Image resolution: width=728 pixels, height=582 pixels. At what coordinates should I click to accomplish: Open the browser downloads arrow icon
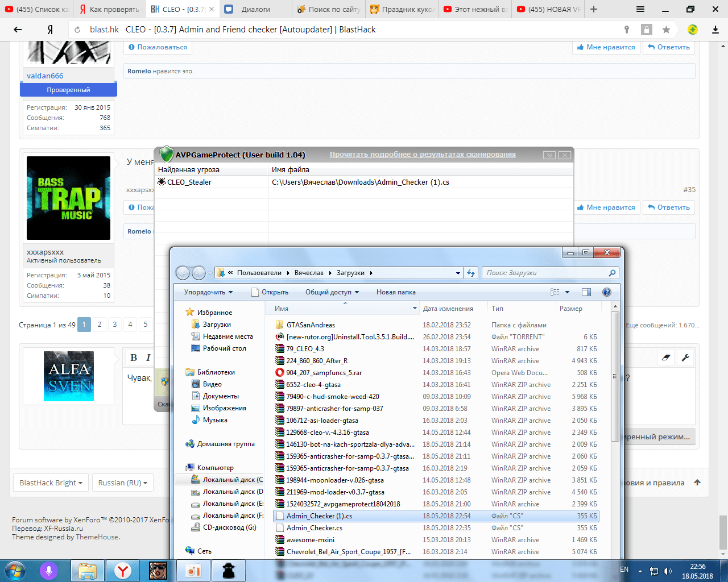coord(715,30)
